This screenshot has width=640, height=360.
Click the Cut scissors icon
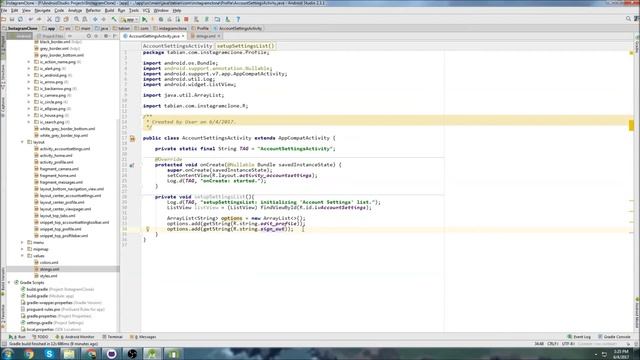pyautogui.click(x=49, y=19)
